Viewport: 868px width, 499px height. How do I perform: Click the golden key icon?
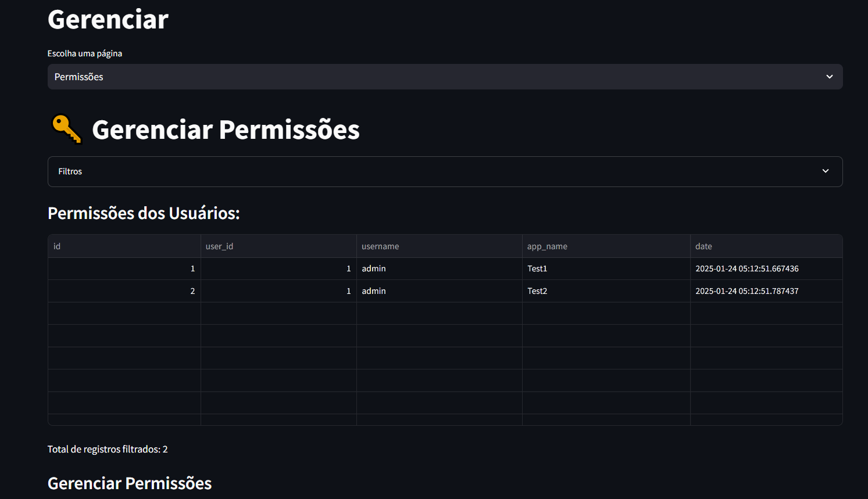click(66, 129)
